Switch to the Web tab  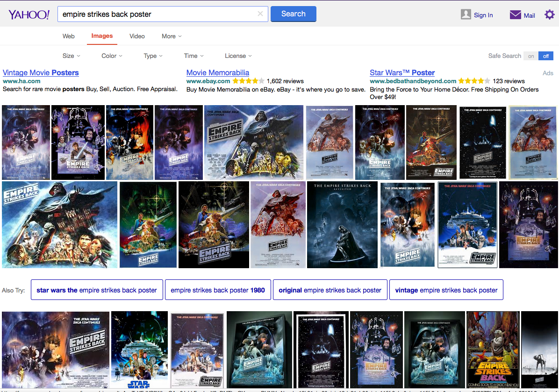(x=68, y=36)
